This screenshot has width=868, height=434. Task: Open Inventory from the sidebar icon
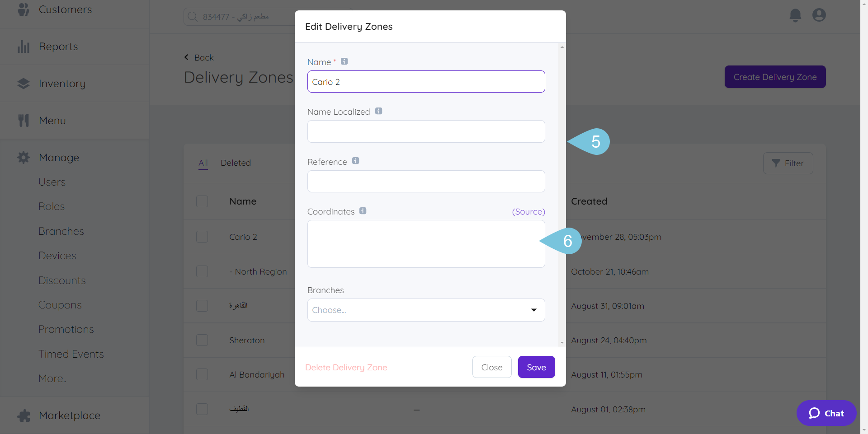[x=23, y=83]
